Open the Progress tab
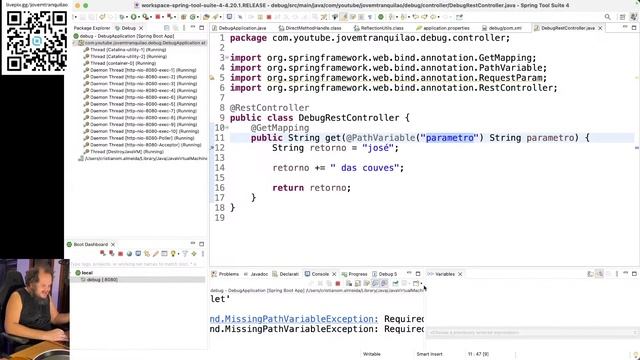The image size is (640, 360). tap(354, 274)
